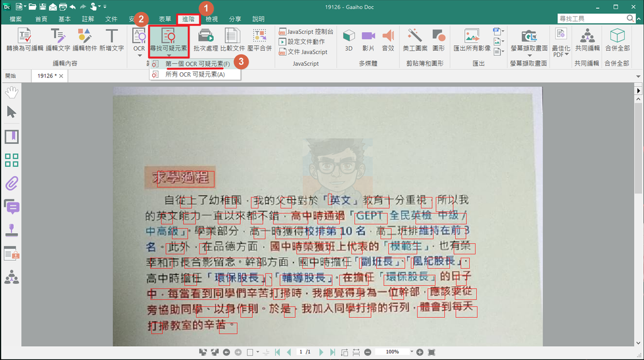
Task: Open the stamp panel in sidebar
Action: click(11, 231)
